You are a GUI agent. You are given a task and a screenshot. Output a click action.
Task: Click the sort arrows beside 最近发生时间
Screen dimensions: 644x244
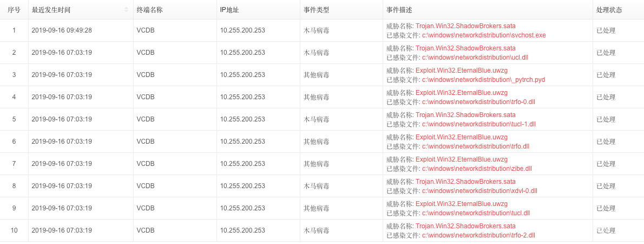click(126, 10)
